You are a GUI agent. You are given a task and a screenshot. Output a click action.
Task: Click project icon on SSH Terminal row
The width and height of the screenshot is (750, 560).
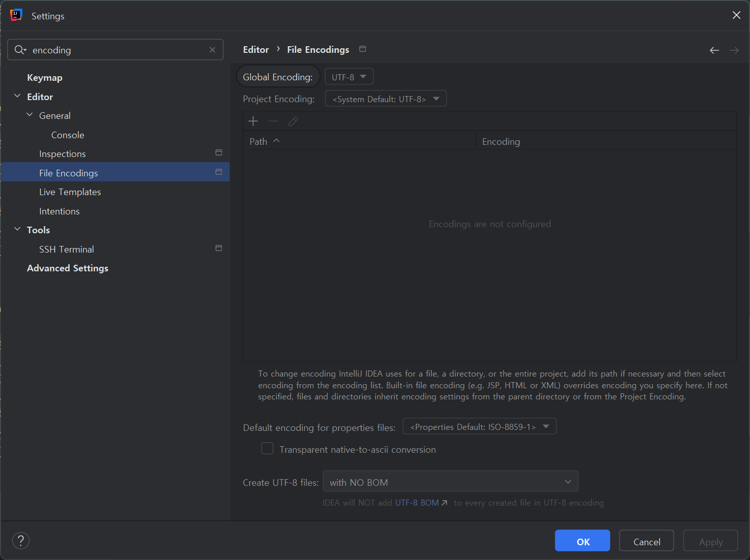click(x=219, y=248)
